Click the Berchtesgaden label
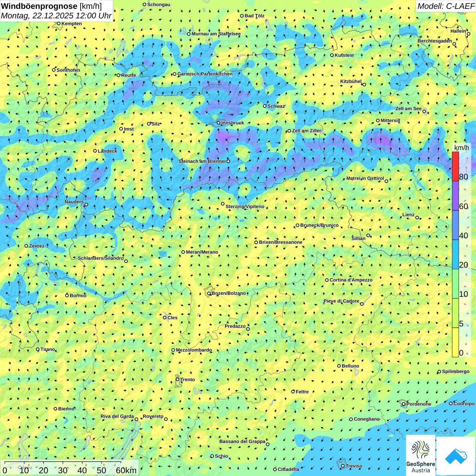Viewport: 476px width, 476px height. [x=435, y=41]
